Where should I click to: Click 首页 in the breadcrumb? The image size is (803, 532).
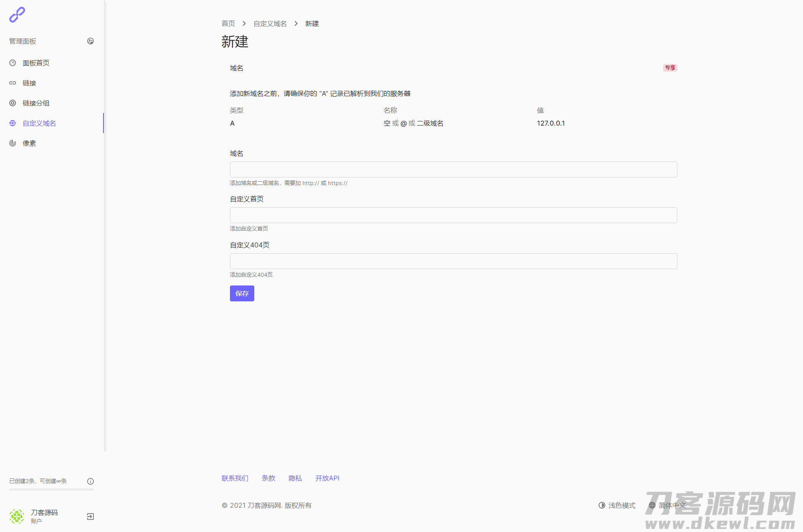pyautogui.click(x=228, y=23)
